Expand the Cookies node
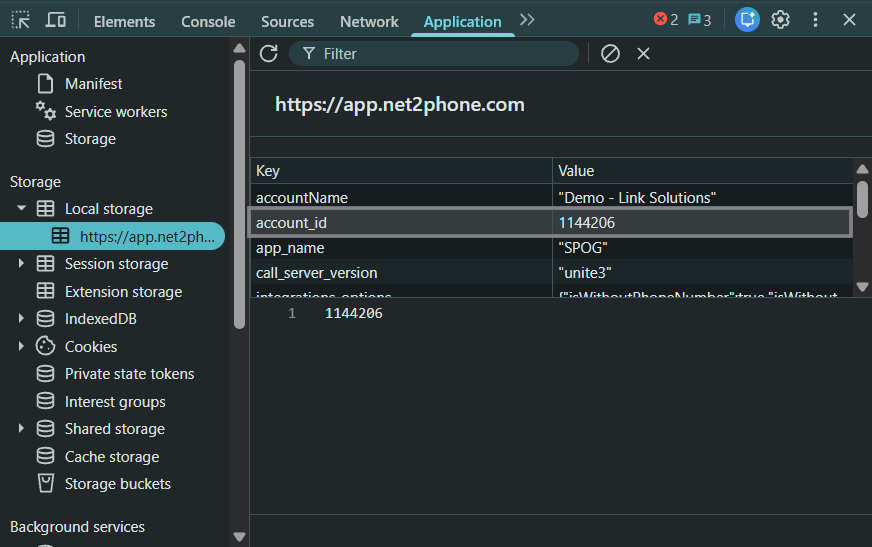This screenshot has width=872, height=547. [21, 346]
